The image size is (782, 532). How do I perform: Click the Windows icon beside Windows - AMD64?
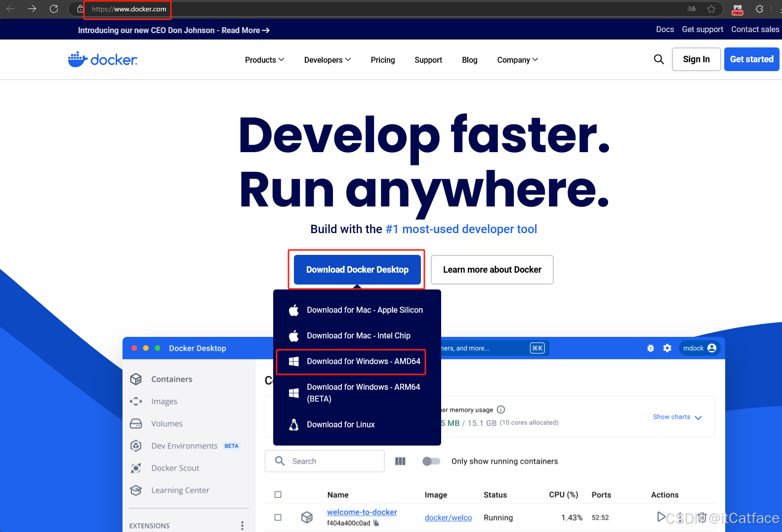pyautogui.click(x=294, y=362)
